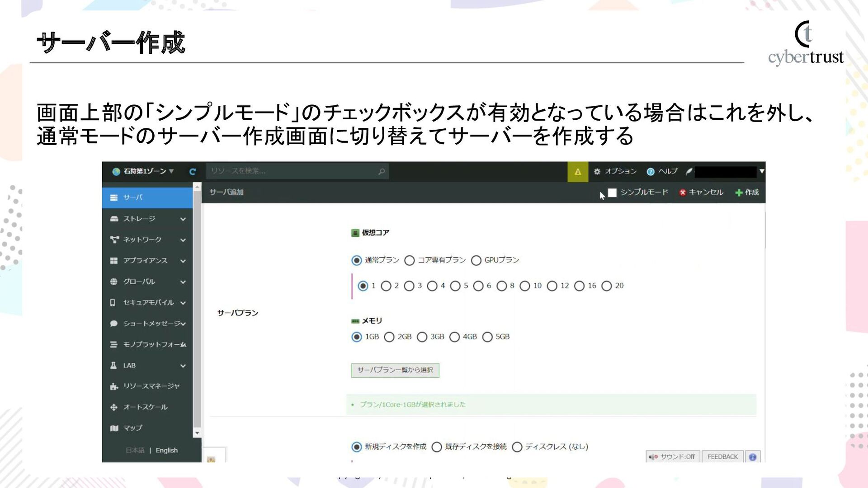Select the GPUプラン radio button
The image size is (868, 488).
click(476, 260)
